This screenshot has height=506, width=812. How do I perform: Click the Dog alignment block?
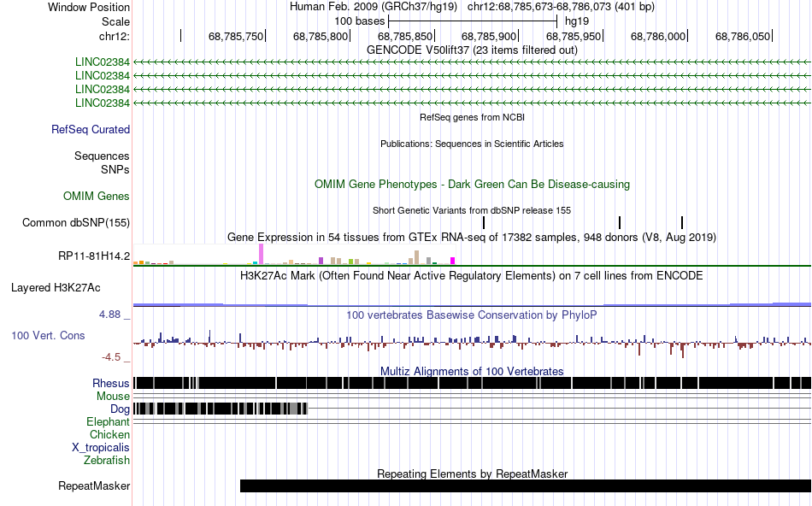point(221,409)
